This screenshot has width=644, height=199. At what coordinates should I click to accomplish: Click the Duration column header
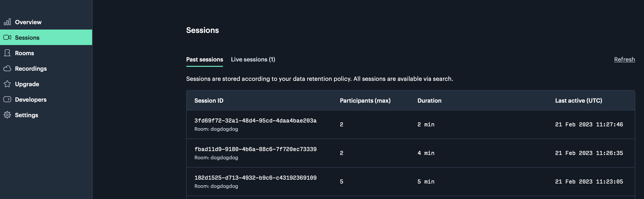(x=429, y=101)
